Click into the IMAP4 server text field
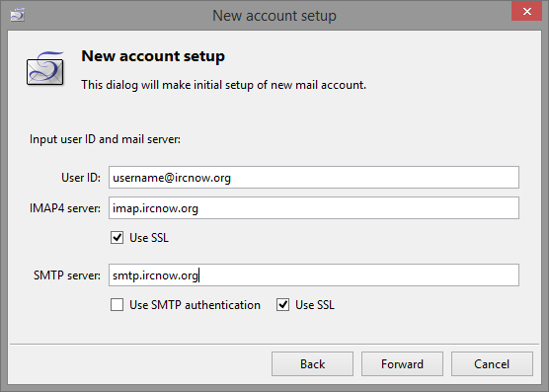The height and width of the screenshot is (392, 549). click(314, 208)
